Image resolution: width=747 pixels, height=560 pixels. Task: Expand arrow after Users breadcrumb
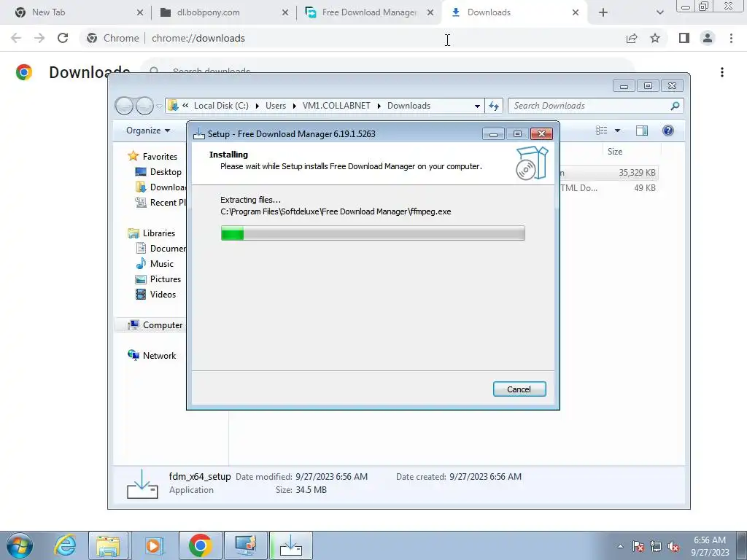295,106
